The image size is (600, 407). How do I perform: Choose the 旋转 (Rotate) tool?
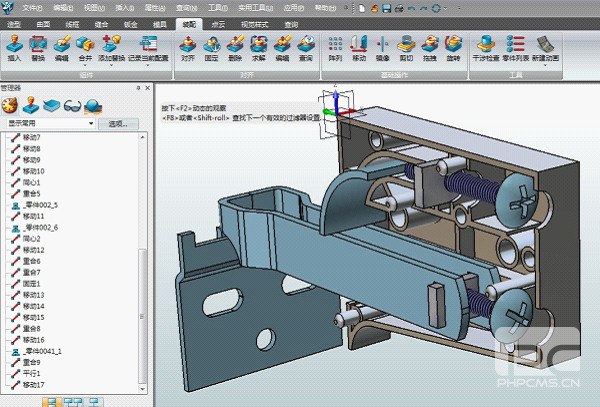451,46
